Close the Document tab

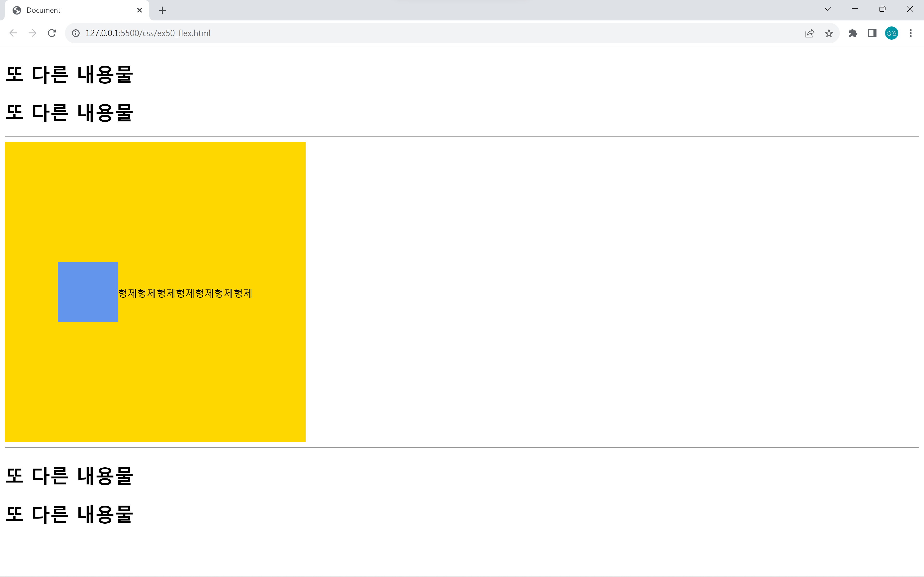(x=139, y=10)
